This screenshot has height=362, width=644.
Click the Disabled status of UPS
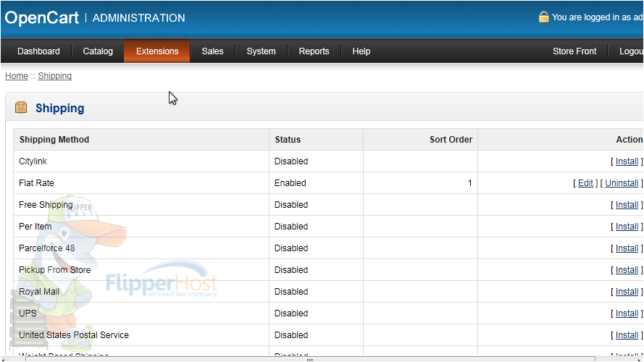pos(291,313)
